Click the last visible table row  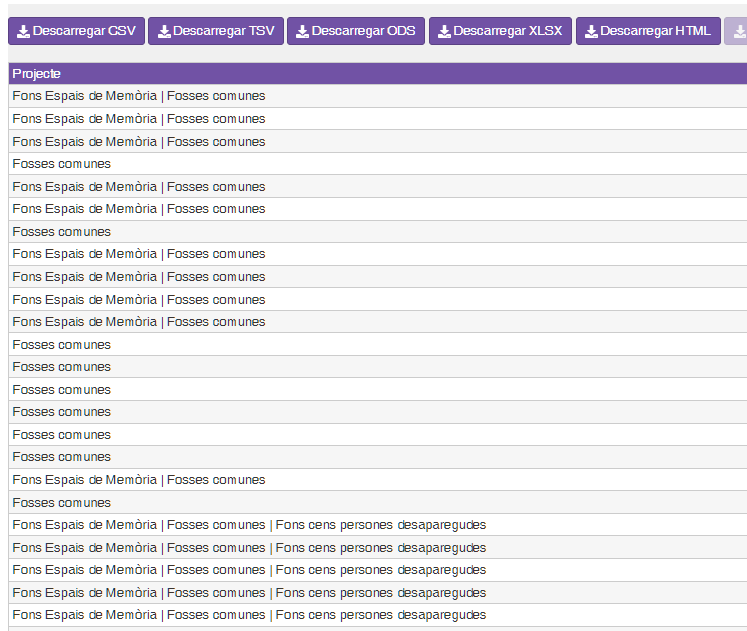coord(249,615)
